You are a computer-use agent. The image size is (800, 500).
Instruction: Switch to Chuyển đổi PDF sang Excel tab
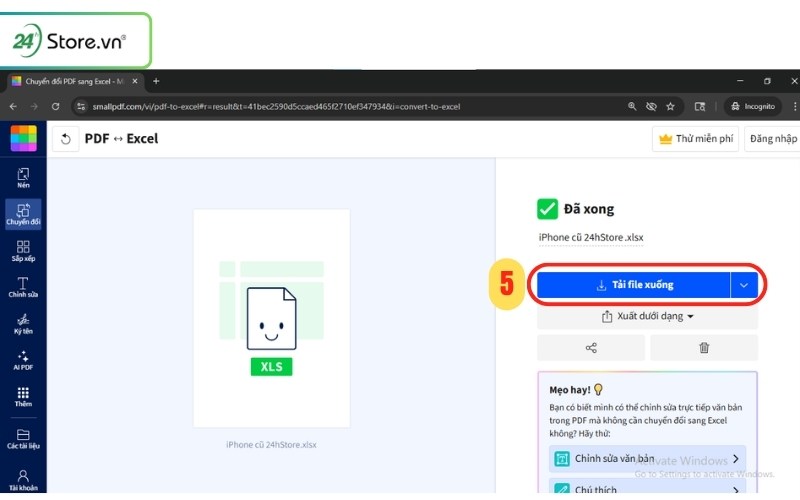coord(74,81)
